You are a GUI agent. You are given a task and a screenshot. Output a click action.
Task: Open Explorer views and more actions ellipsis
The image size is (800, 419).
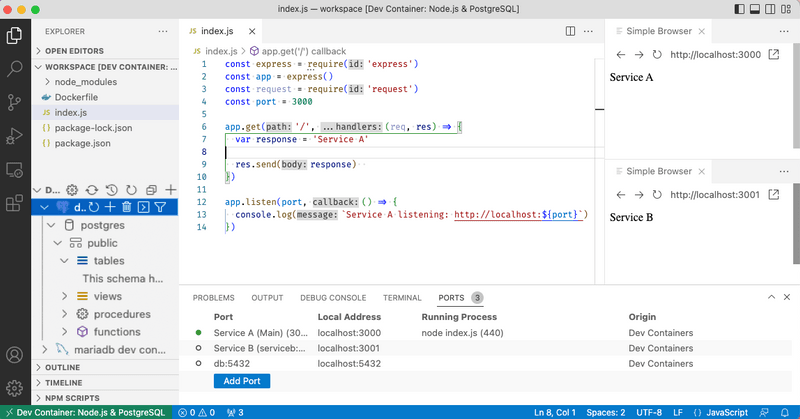pyautogui.click(x=163, y=32)
